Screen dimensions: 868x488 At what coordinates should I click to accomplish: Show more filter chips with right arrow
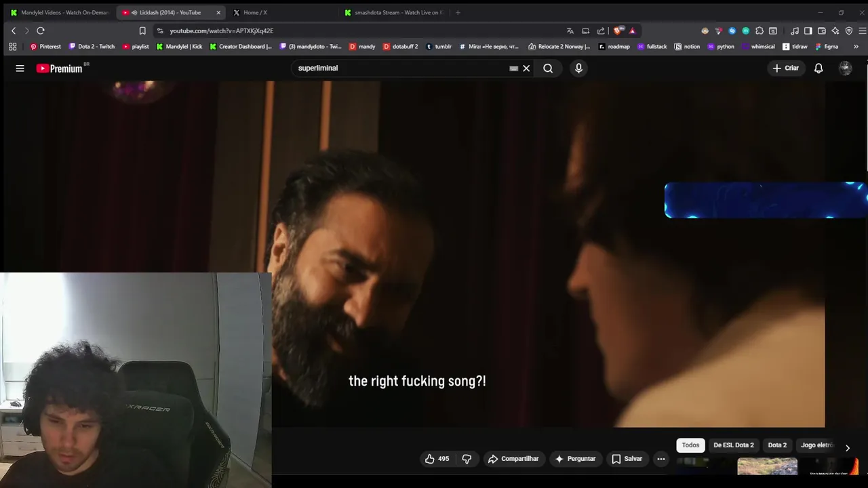(x=847, y=447)
